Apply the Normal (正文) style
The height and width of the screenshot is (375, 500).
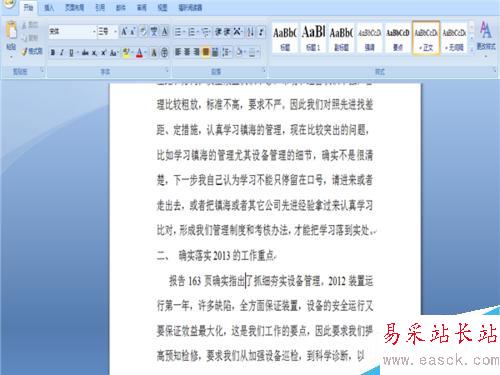tap(426, 38)
